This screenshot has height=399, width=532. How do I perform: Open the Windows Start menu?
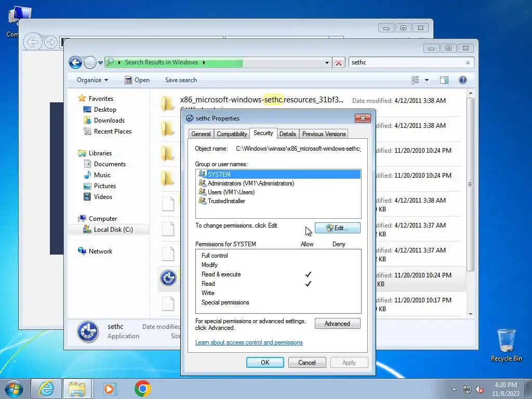[14, 389]
